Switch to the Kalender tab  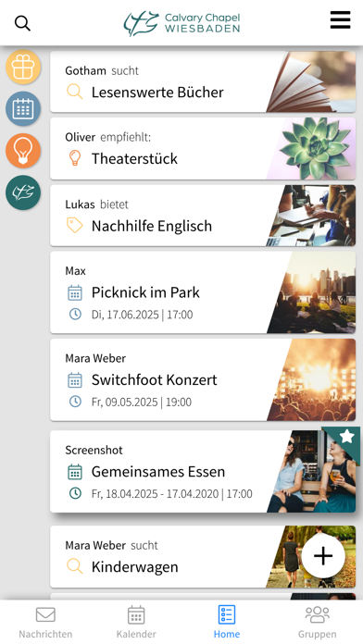point(136,622)
